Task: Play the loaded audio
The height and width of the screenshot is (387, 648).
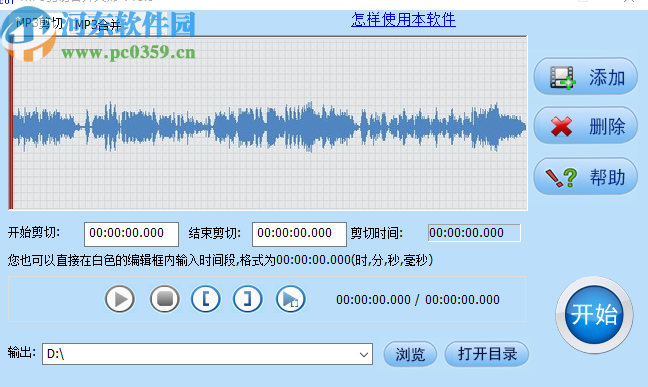Action: pyautogui.click(x=119, y=299)
